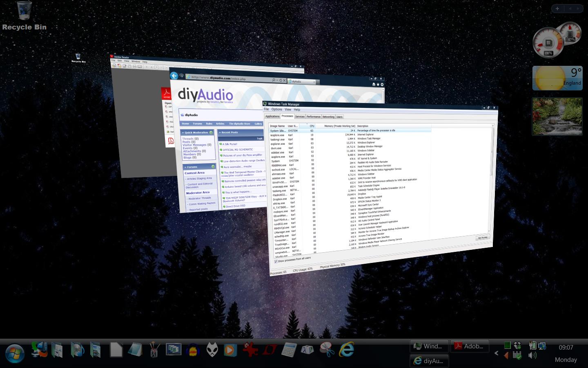Open Visitor Messages moderation link
This screenshot has height=368, width=588.
pos(194,145)
